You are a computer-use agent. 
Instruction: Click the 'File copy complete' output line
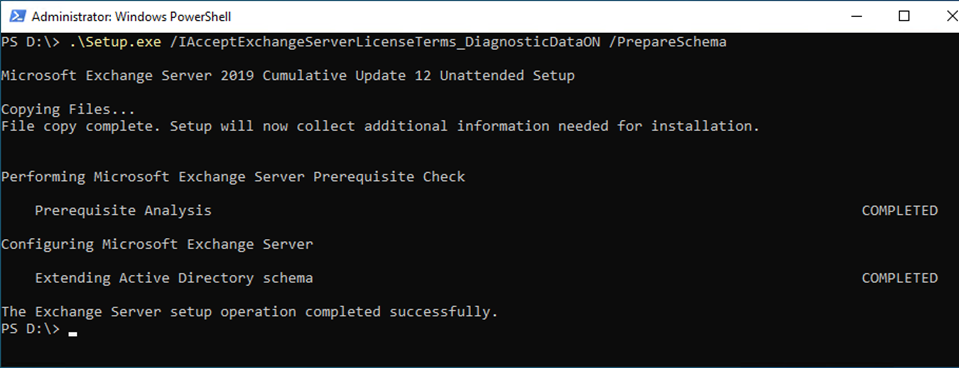coord(380,127)
